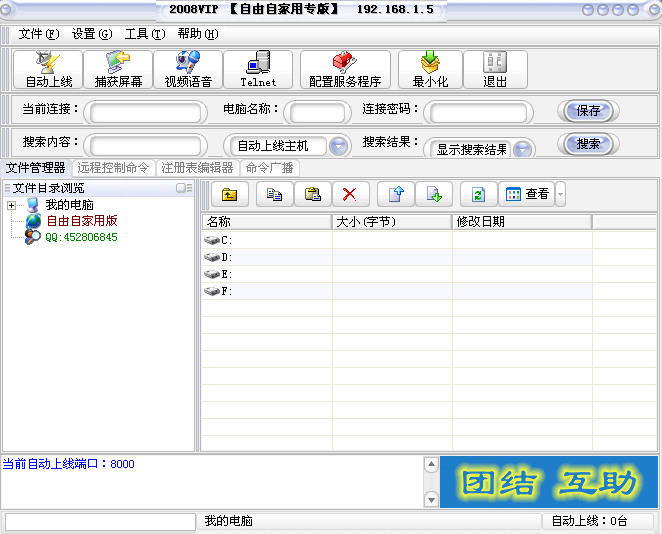Open the 设置 menu
The image size is (662, 534).
point(91,34)
